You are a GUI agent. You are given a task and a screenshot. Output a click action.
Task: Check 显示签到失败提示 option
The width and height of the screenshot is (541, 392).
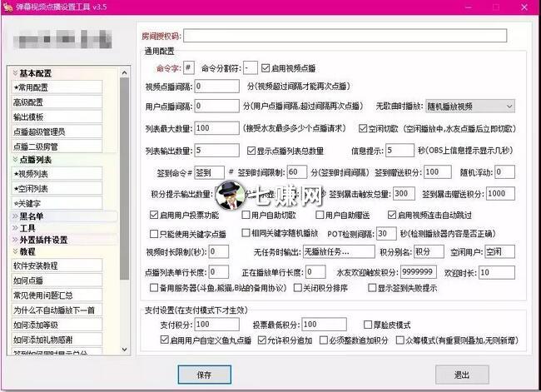(x=372, y=287)
